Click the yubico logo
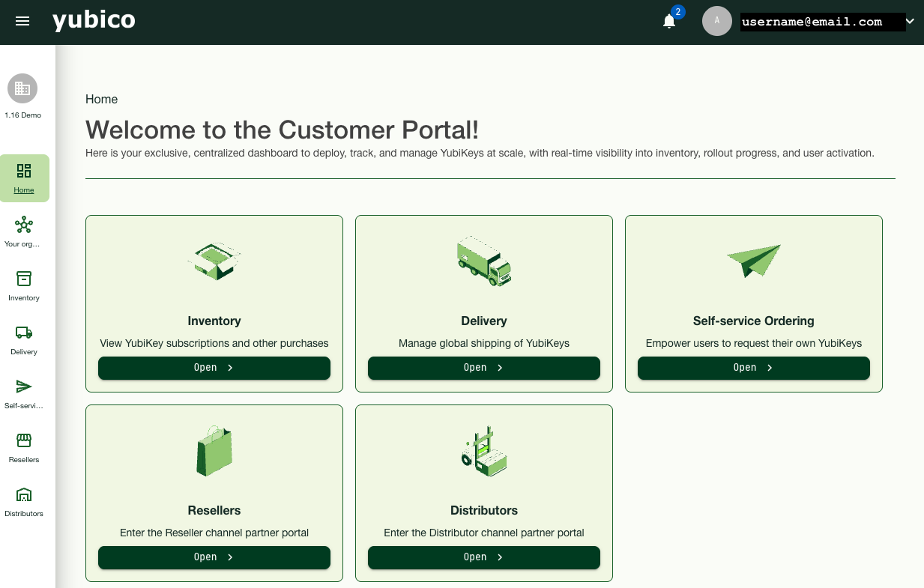Viewport: 924px width, 588px height. [x=94, y=21]
